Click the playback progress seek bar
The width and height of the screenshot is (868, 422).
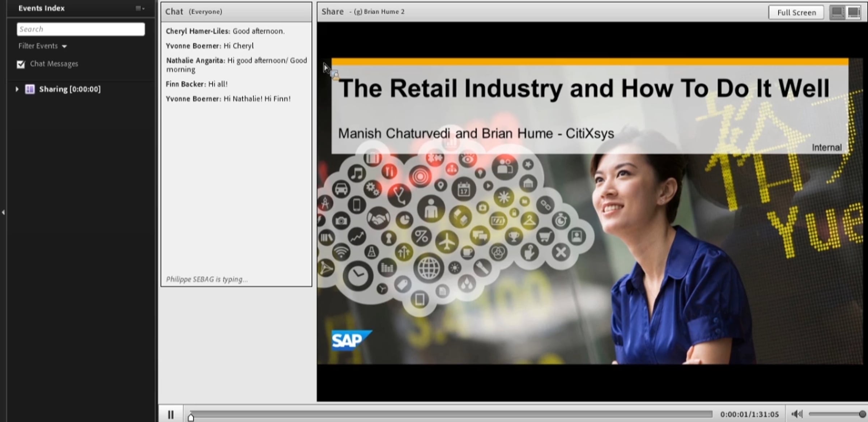click(x=451, y=414)
